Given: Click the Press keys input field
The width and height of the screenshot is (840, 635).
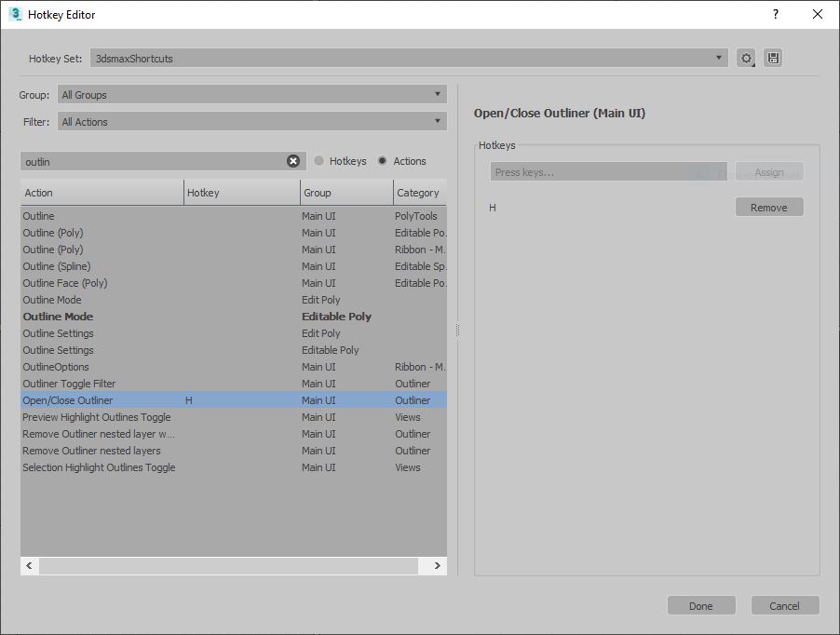Looking at the screenshot, I should click(609, 172).
